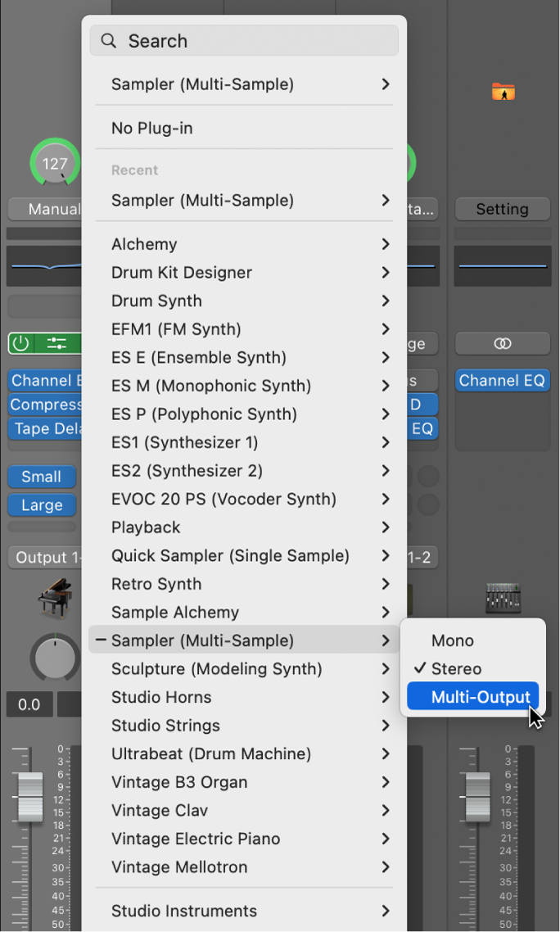560x932 pixels.
Task: Click the green channel strip settings sliders icon
Action: pyautogui.click(x=55, y=343)
